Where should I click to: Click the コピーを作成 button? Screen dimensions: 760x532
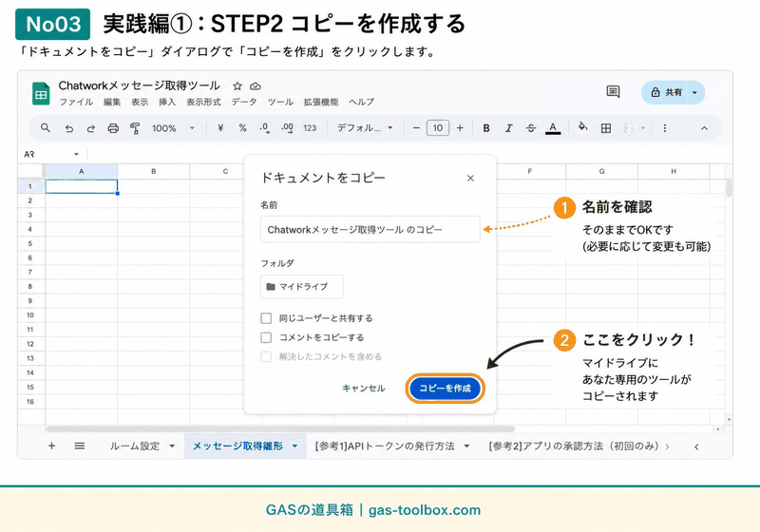point(445,389)
